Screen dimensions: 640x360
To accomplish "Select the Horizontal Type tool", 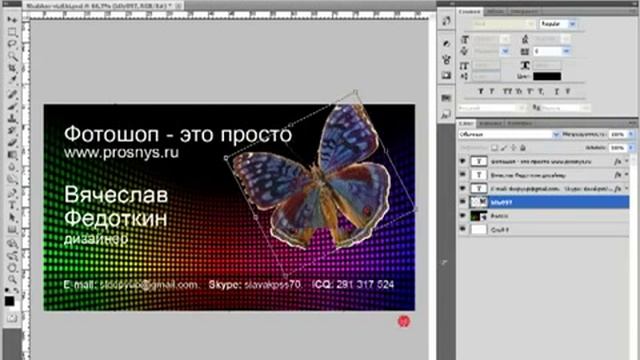I will click(12, 205).
